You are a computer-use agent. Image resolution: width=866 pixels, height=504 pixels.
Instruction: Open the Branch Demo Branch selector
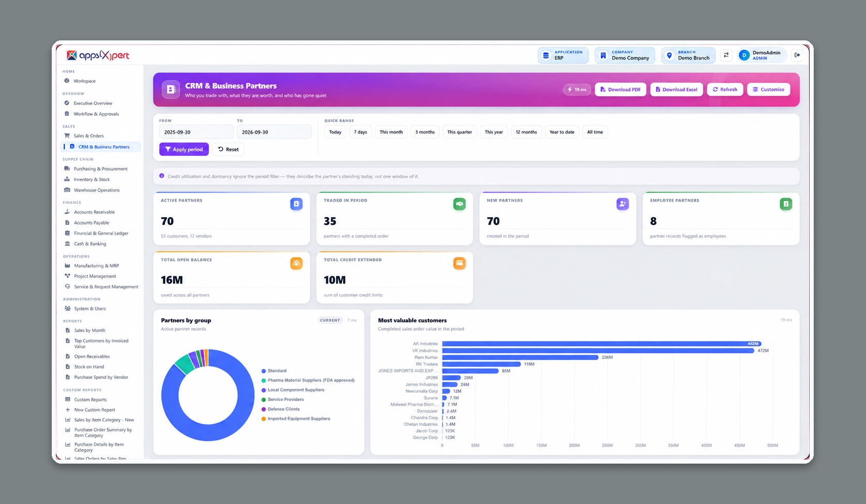(x=688, y=55)
